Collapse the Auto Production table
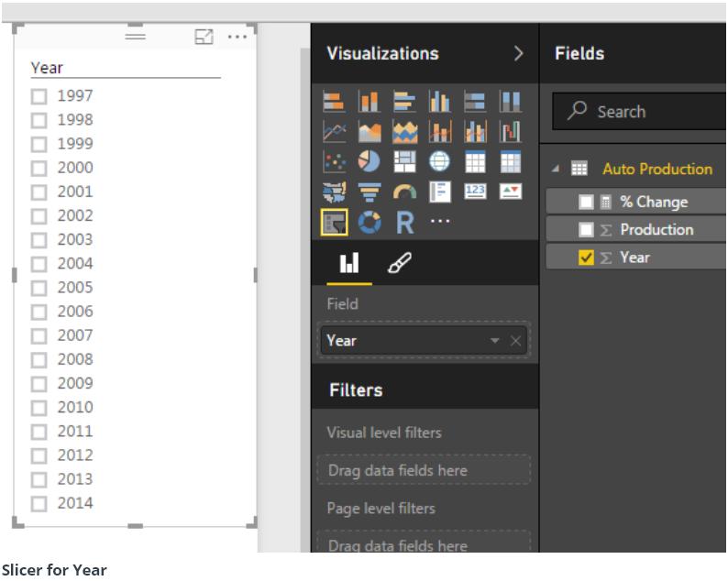Screen dimensions: 728x581 click(556, 169)
